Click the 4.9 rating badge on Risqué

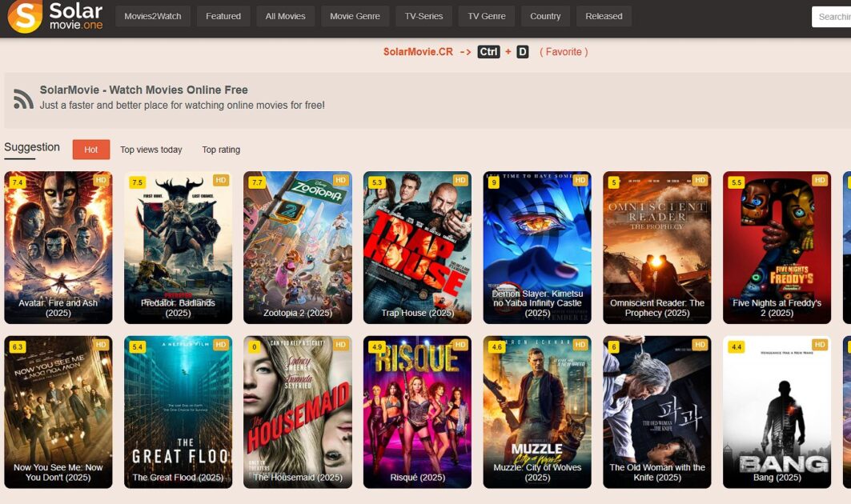pos(376,346)
